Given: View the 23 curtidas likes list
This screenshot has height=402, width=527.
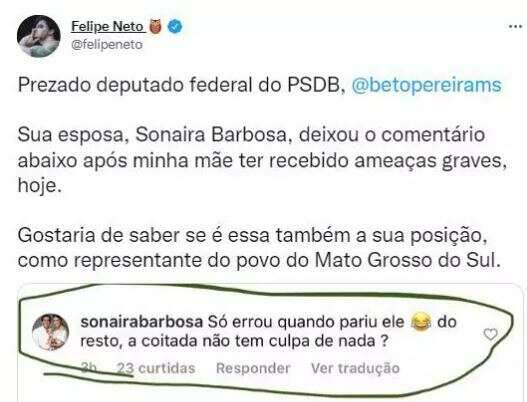Looking at the screenshot, I should click(x=156, y=368).
